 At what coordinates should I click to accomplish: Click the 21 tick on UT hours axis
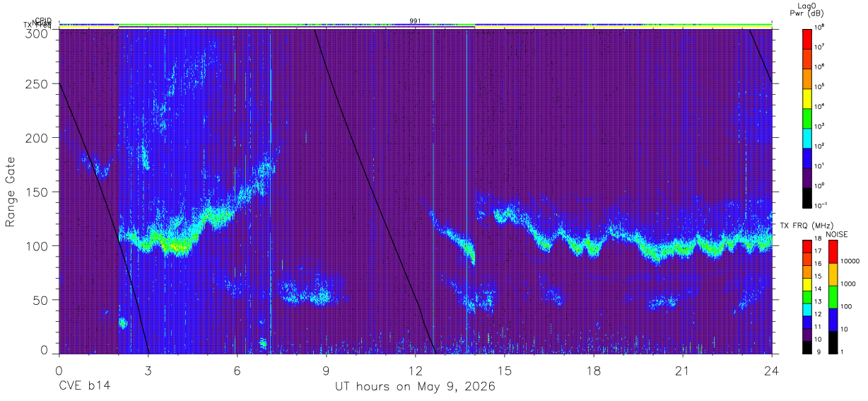(x=682, y=370)
